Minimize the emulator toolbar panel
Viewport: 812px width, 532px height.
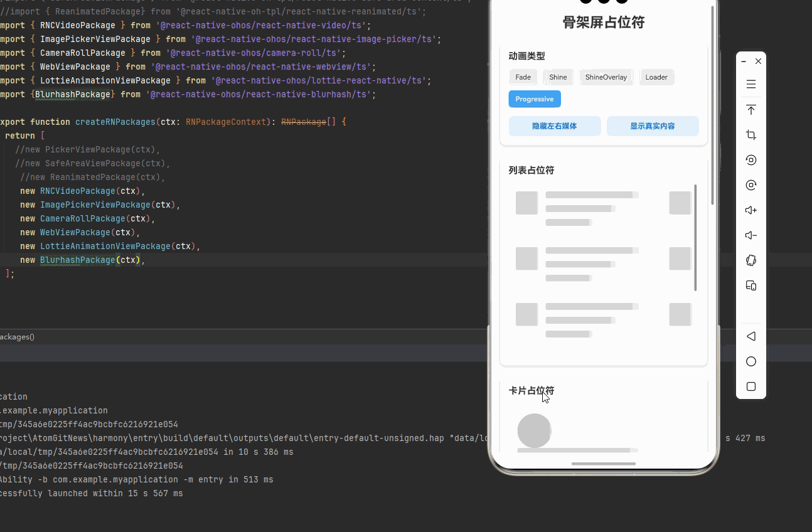744,61
